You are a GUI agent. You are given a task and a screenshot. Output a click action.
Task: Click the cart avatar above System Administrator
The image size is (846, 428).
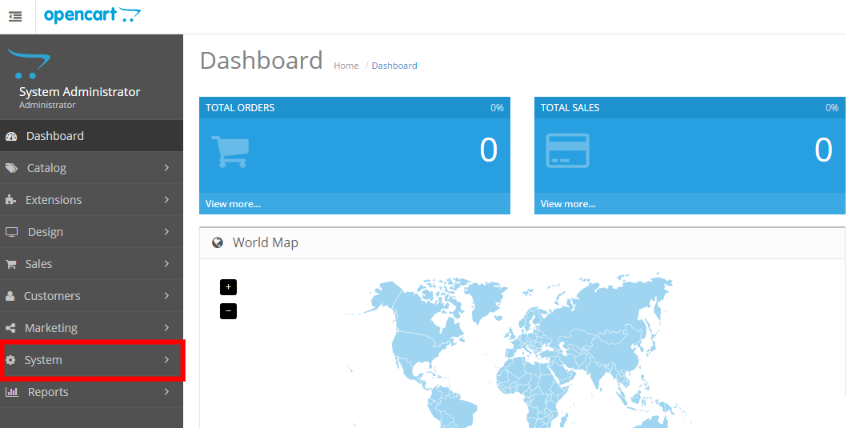[29, 64]
